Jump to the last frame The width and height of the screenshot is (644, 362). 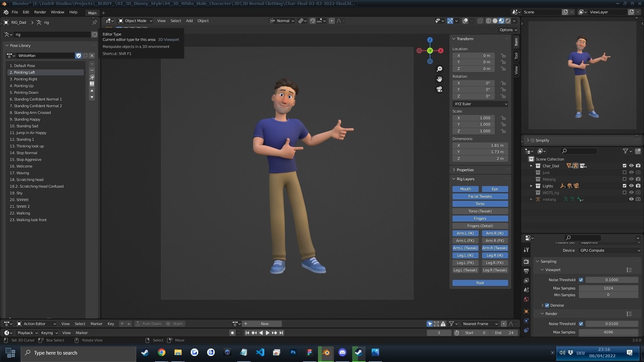point(281,333)
